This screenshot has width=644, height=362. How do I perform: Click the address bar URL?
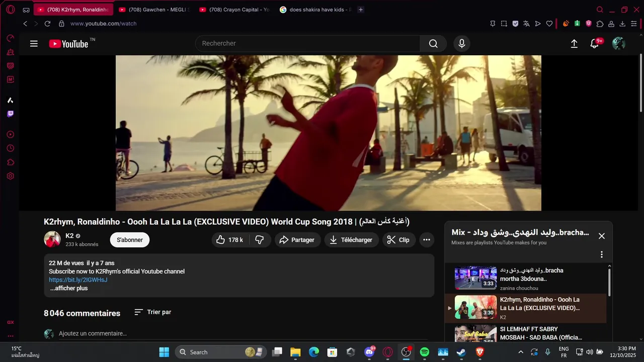tap(103, 24)
